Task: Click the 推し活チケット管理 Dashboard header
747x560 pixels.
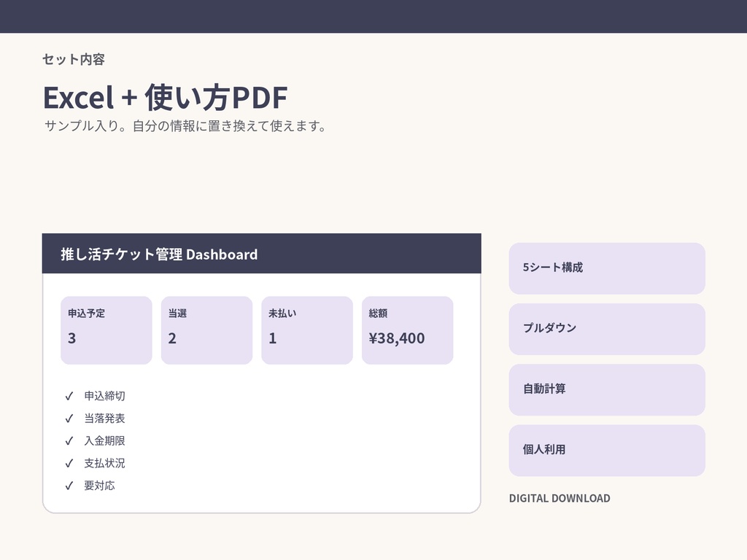Action: click(x=262, y=253)
